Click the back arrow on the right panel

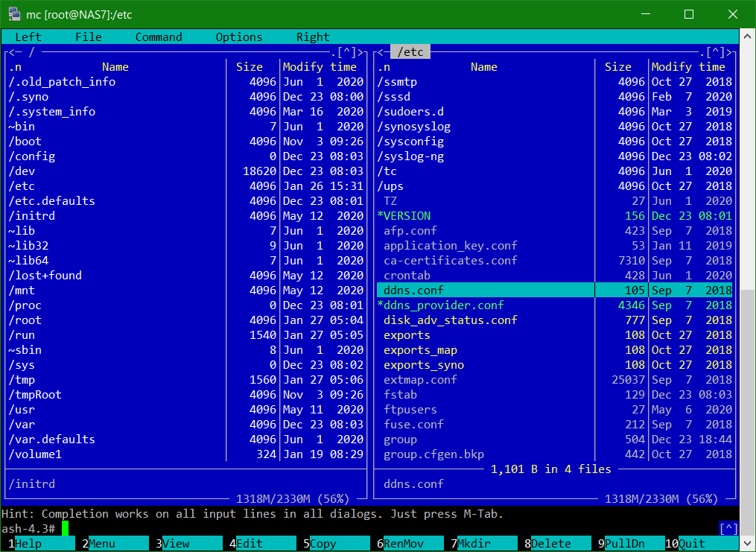click(381, 52)
